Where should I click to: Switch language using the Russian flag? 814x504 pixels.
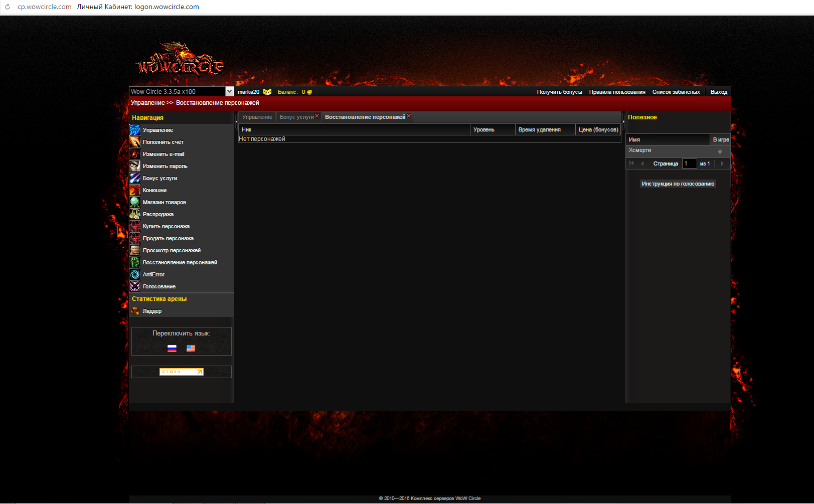point(172,348)
